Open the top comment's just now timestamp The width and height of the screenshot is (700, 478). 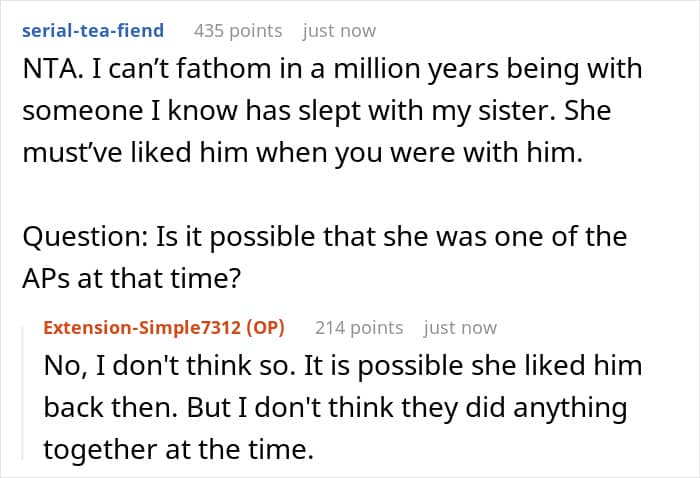[x=339, y=31]
